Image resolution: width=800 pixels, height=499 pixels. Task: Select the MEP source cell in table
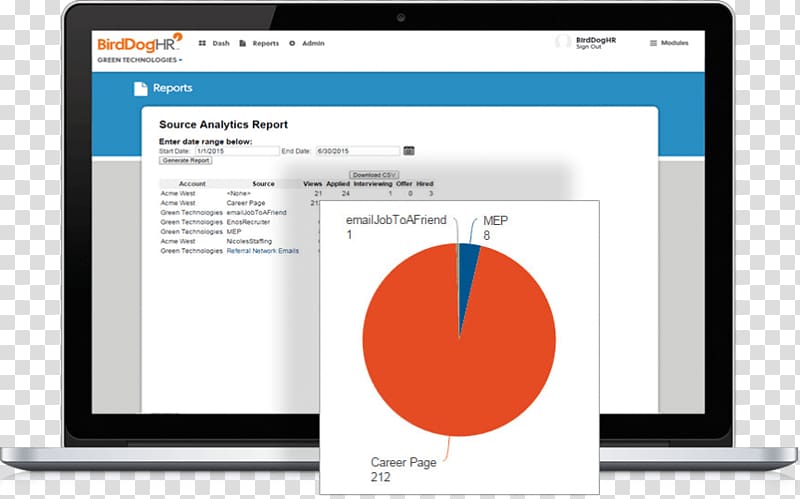click(234, 232)
